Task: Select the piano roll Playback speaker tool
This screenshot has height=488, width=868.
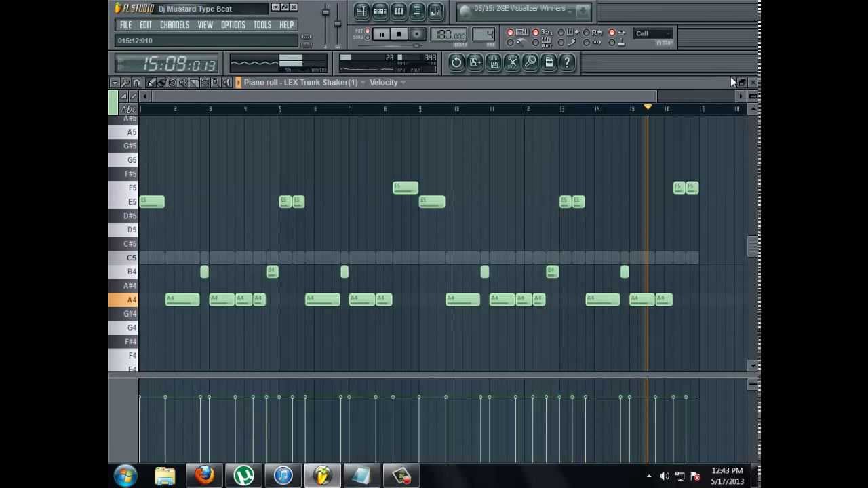Action: pos(226,83)
